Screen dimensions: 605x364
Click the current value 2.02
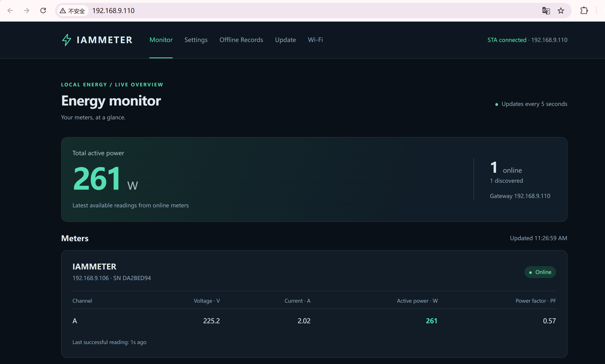coord(304,321)
